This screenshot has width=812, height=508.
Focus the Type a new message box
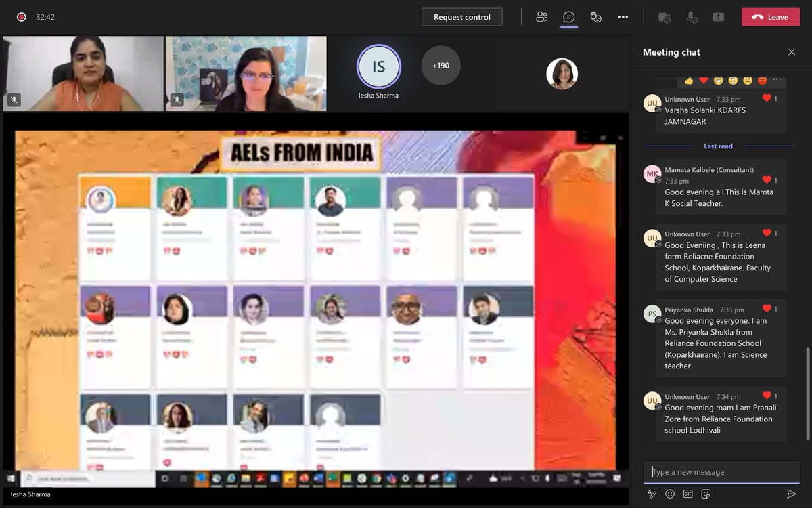tap(721, 472)
